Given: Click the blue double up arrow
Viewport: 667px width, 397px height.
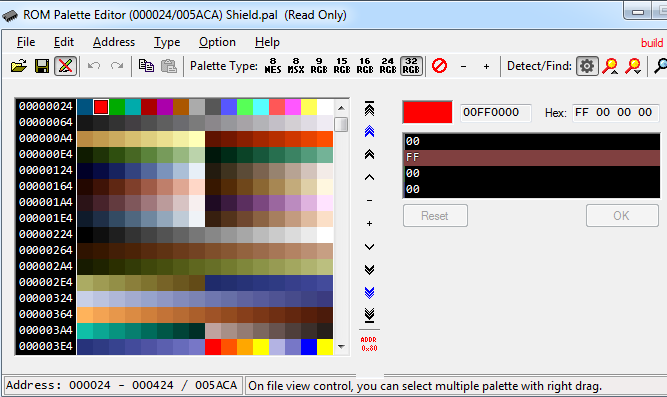Looking at the screenshot, I should 369,131.
